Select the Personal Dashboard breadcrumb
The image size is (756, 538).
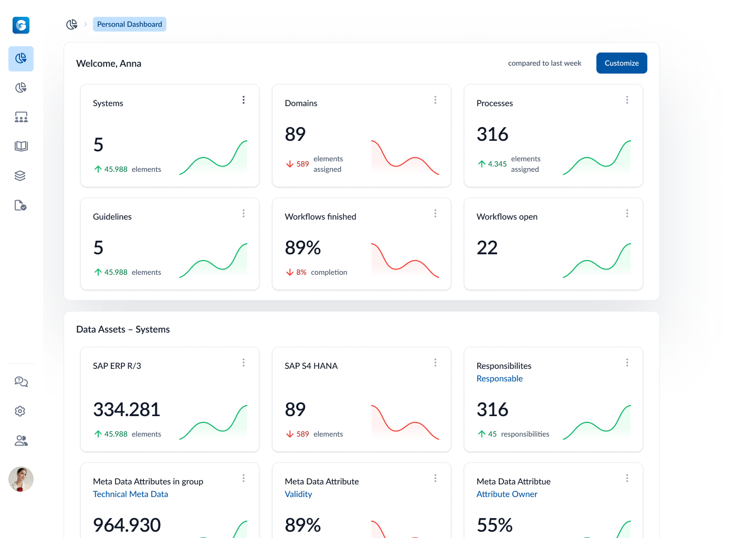(130, 24)
